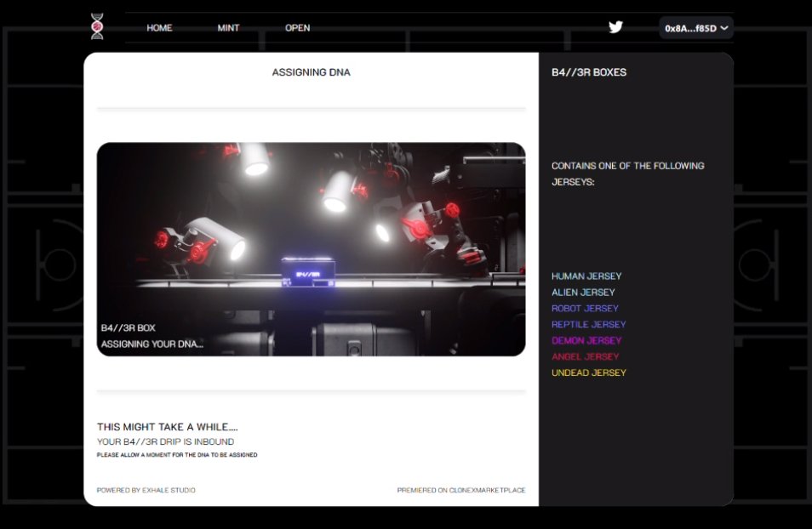
Task: Select ANGEL JERSEY in the list
Action: [586, 356]
